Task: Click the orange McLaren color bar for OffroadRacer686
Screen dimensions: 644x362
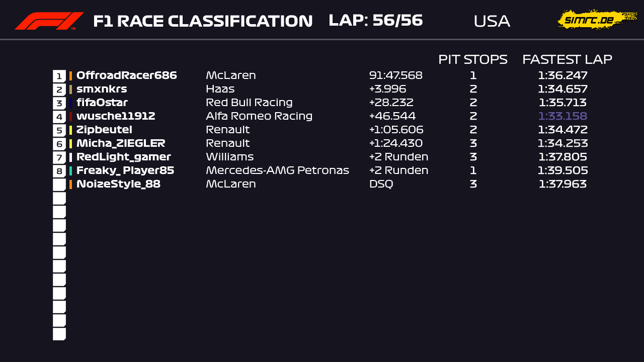Action: point(70,76)
